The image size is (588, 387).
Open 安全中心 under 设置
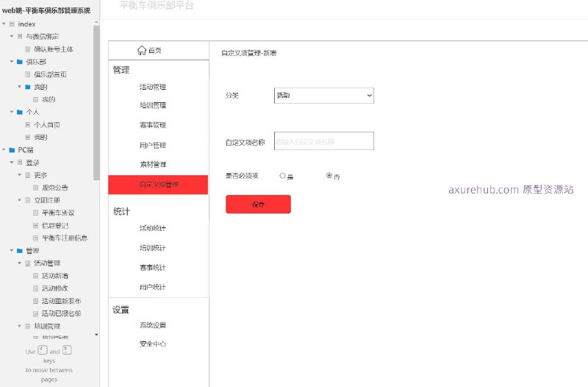(x=153, y=344)
